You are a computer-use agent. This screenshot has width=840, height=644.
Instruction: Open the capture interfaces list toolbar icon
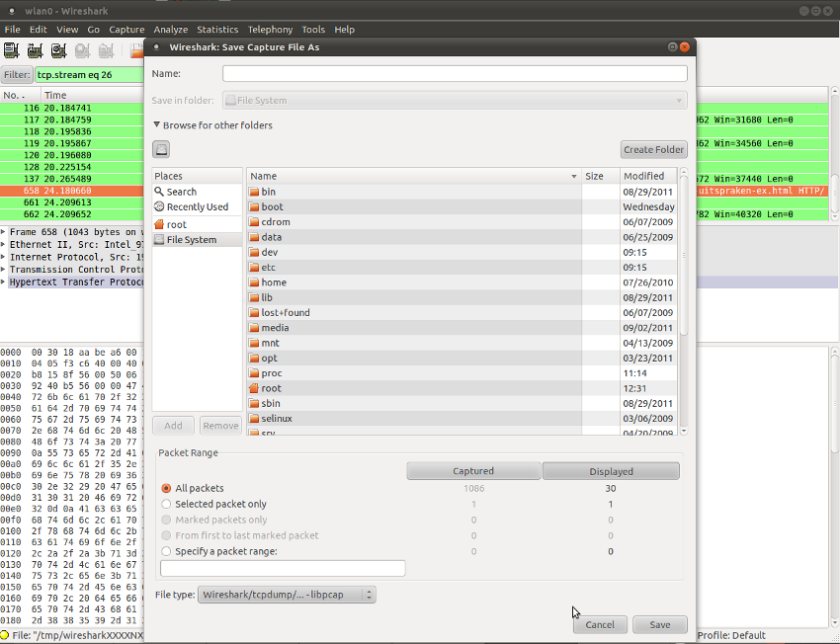point(11,50)
